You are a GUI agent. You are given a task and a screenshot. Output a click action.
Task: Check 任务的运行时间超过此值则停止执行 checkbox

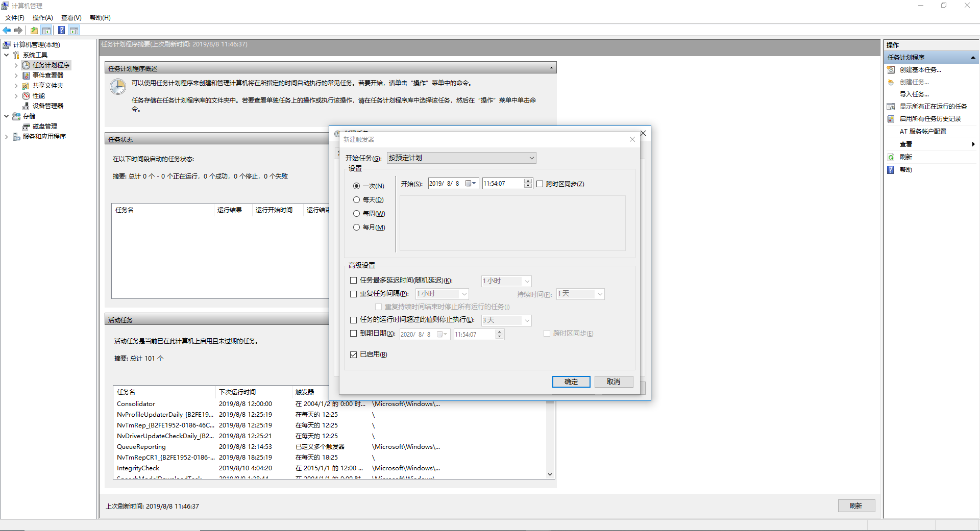click(x=353, y=320)
